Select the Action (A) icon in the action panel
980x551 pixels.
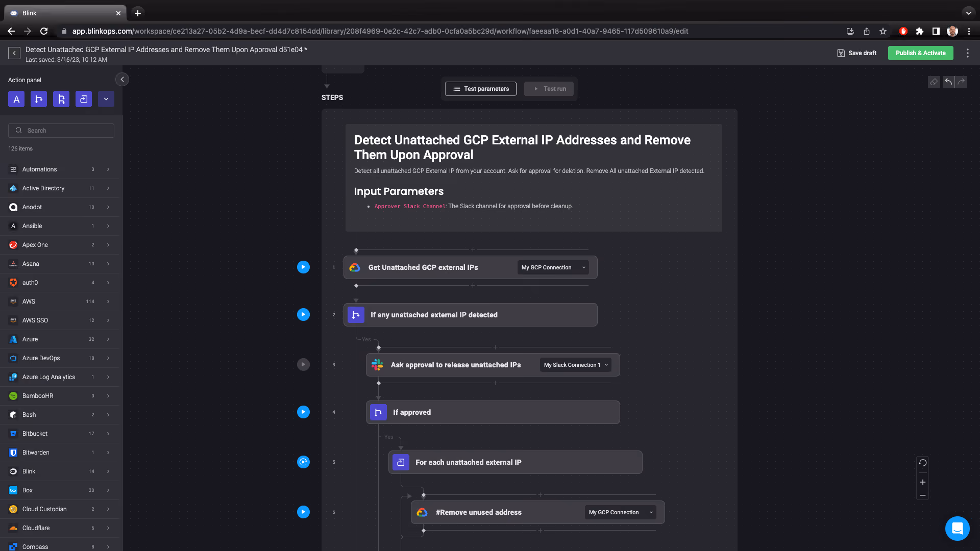coord(16,99)
